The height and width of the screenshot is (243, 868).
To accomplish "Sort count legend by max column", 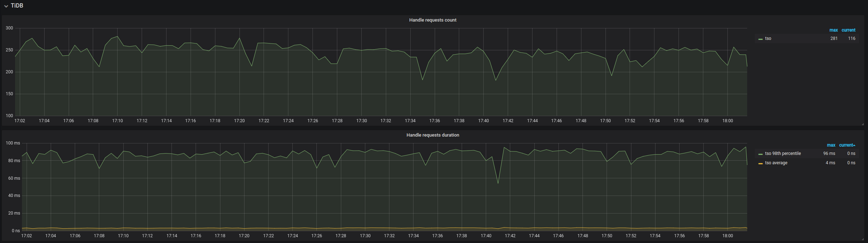I will tap(833, 30).
